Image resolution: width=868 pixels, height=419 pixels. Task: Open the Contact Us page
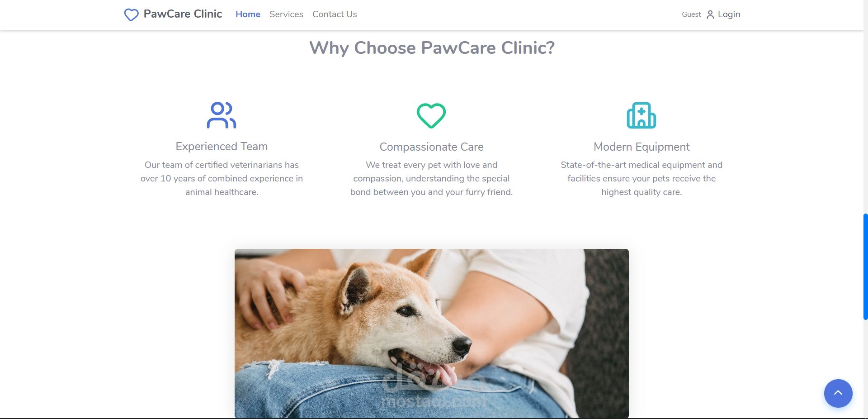point(335,14)
